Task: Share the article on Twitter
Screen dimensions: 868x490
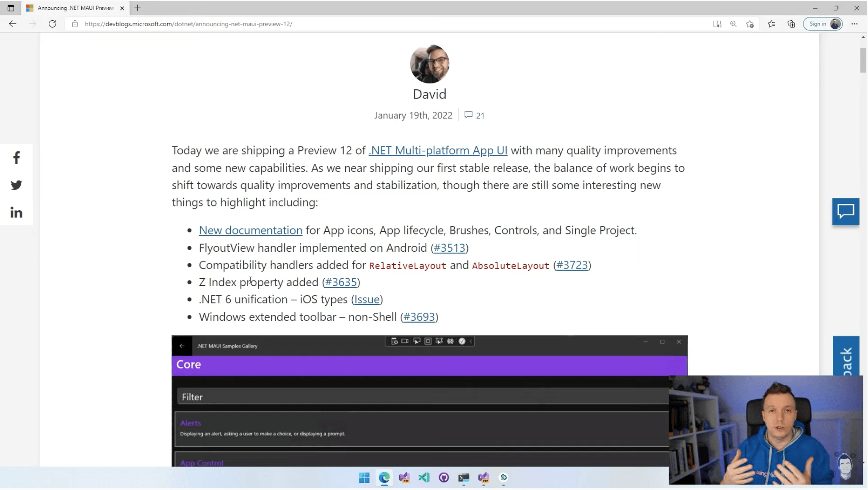Action: [16, 185]
